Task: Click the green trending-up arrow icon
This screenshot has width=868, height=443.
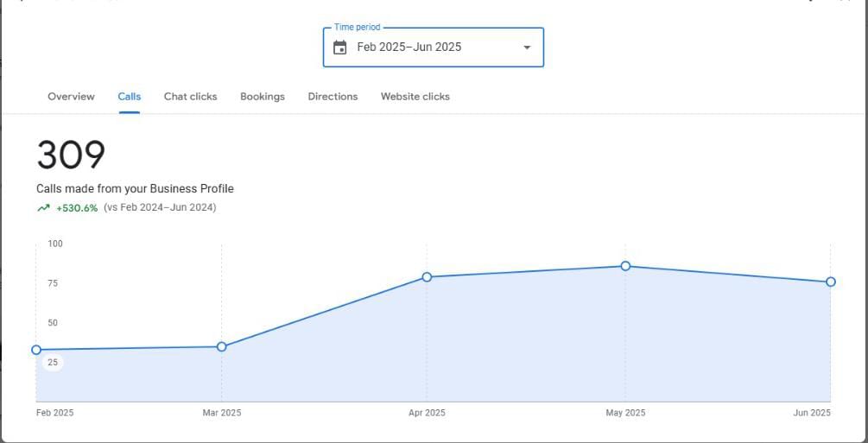Action: 43,208
